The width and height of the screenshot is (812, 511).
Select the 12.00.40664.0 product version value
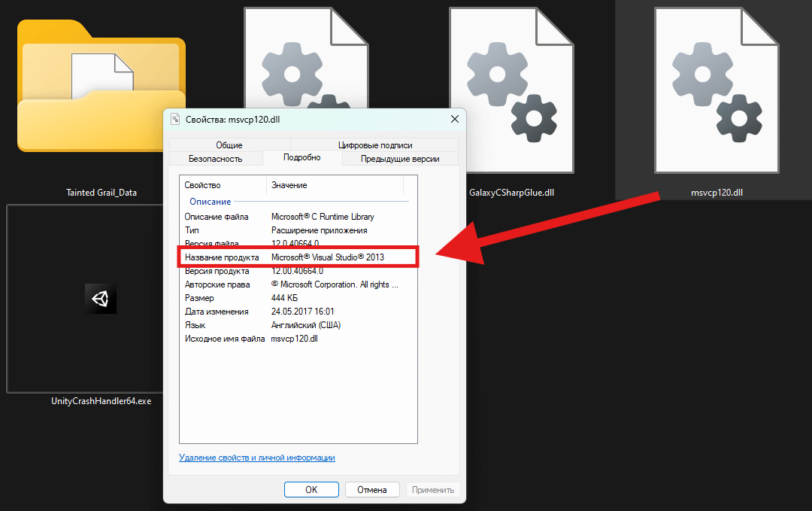click(x=297, y=271)
